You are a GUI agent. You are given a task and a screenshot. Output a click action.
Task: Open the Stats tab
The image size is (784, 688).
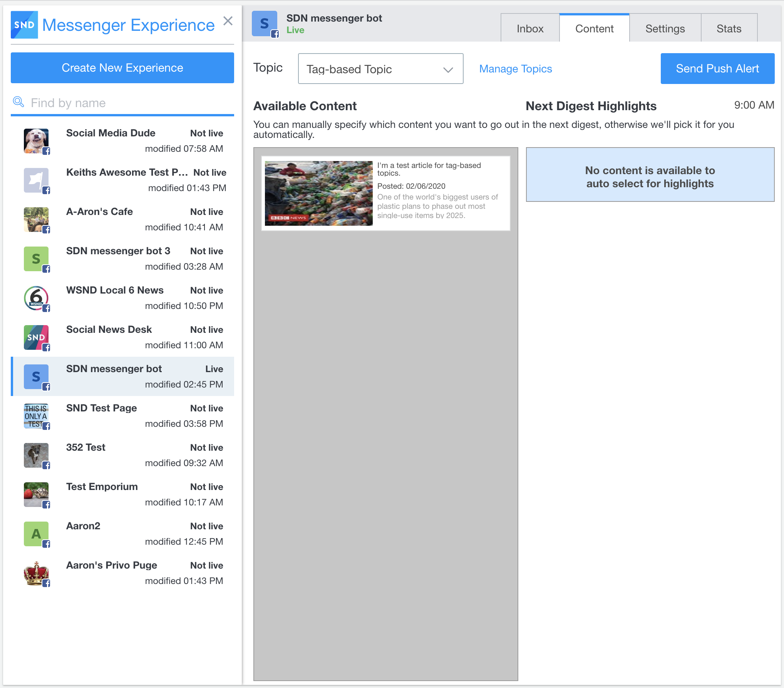[x=729, y=29]
